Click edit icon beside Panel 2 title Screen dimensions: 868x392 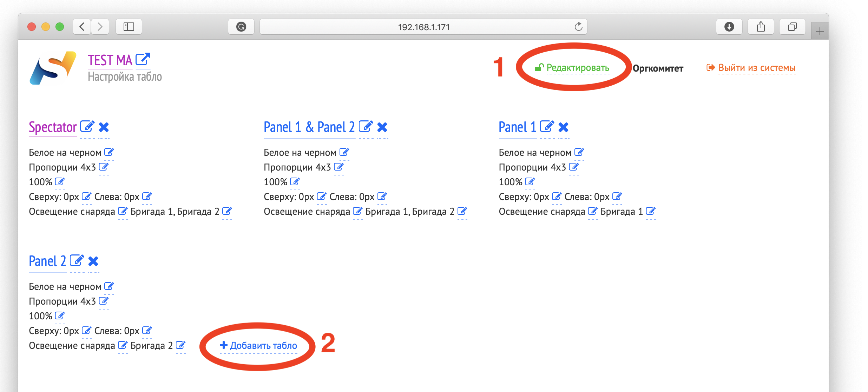(x=77, y=261)
